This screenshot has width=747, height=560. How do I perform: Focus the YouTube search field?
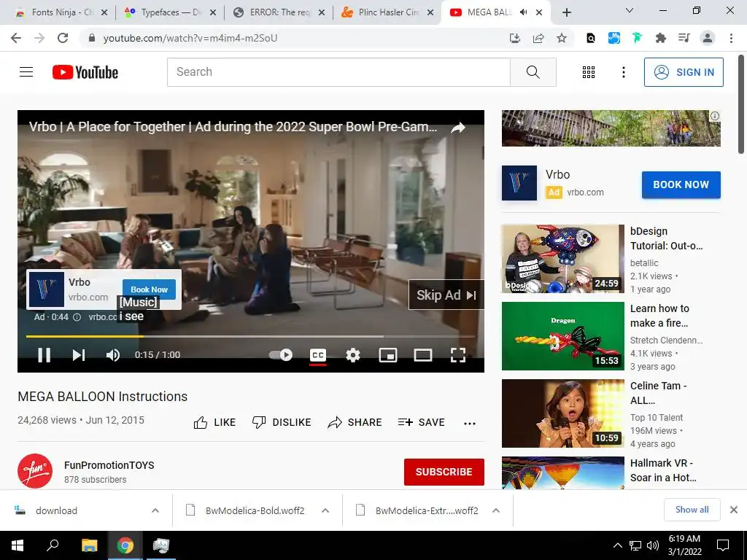[x=338, y=72]
